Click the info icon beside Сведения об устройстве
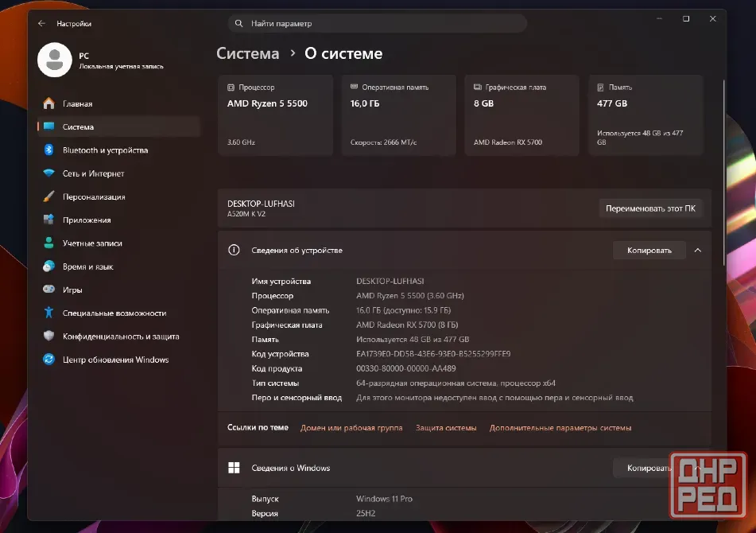 tap(234, 250)
